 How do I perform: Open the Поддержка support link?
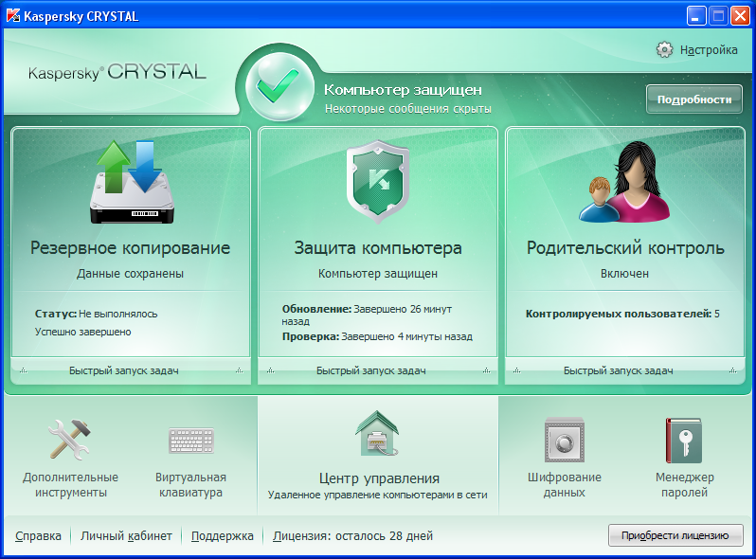point(223,536)
